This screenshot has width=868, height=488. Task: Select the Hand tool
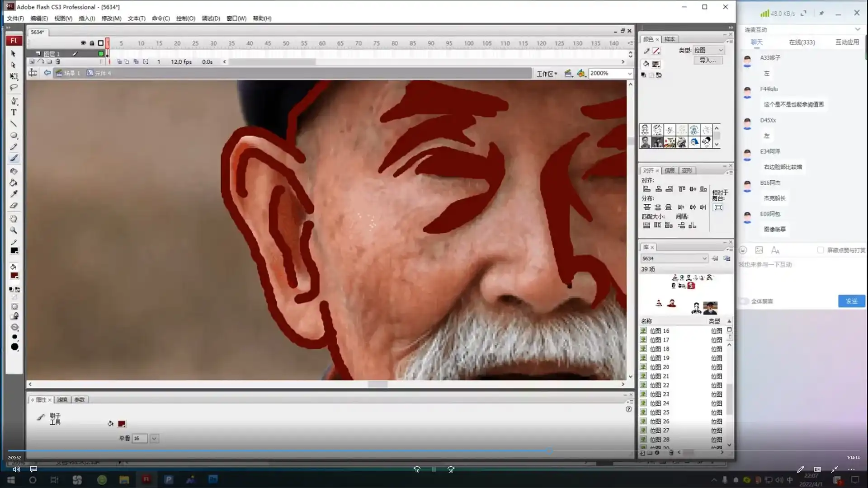[x=14, y=219]
